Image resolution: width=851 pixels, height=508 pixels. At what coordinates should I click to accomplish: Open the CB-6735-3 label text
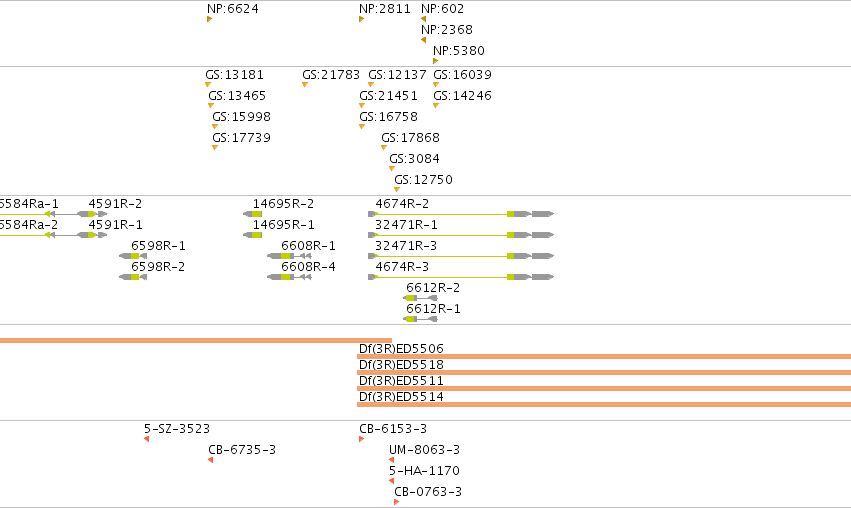[x=242, y=450]
